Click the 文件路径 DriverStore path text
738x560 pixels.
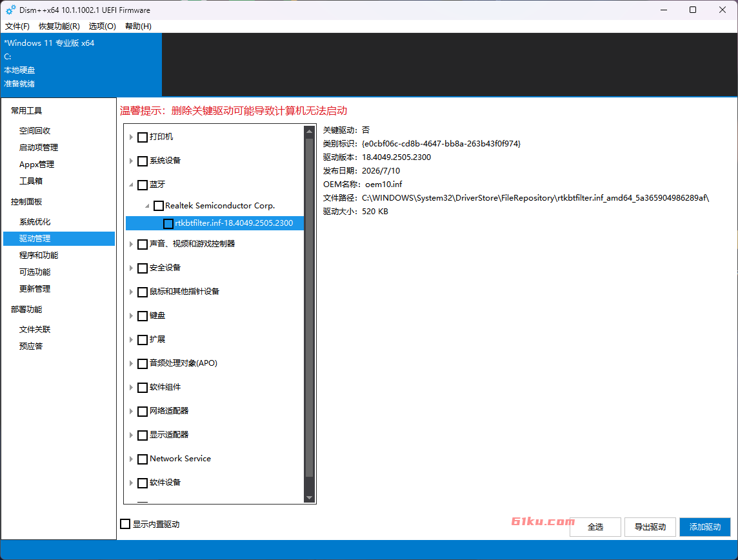coord(535,198)
